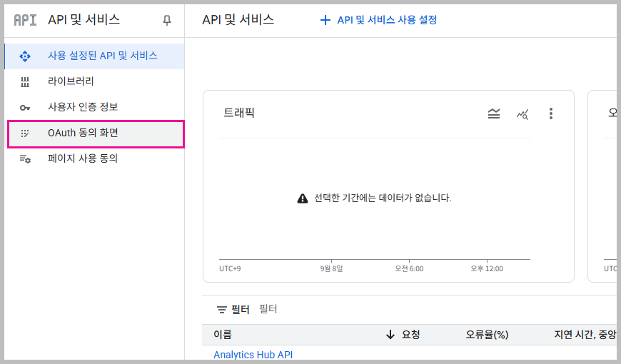Open the Analytics Hub API link

pos(253,355)
